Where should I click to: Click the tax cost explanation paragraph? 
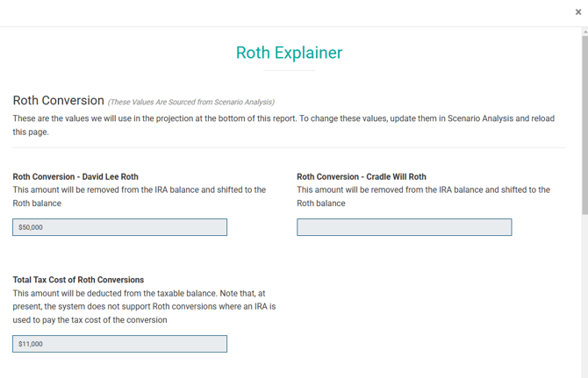point(144,307)
